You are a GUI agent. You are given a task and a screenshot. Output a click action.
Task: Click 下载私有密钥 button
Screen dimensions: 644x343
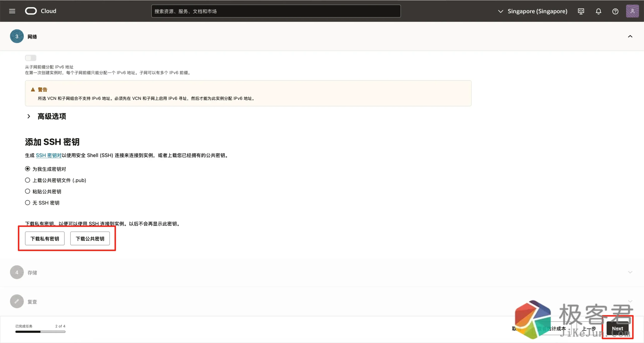pos(45,238)
